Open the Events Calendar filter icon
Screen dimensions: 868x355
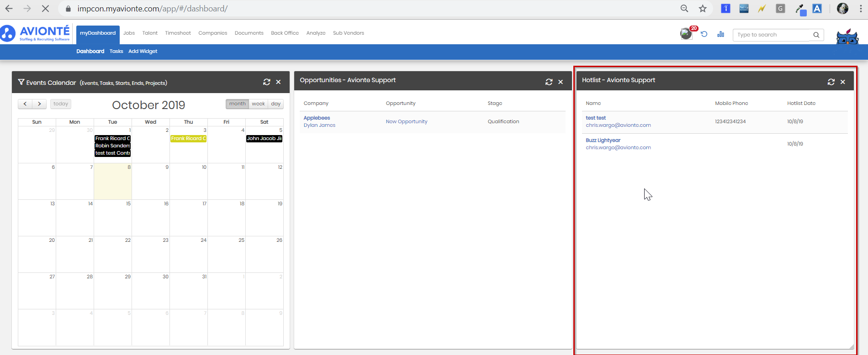click(x=21, y=82)
